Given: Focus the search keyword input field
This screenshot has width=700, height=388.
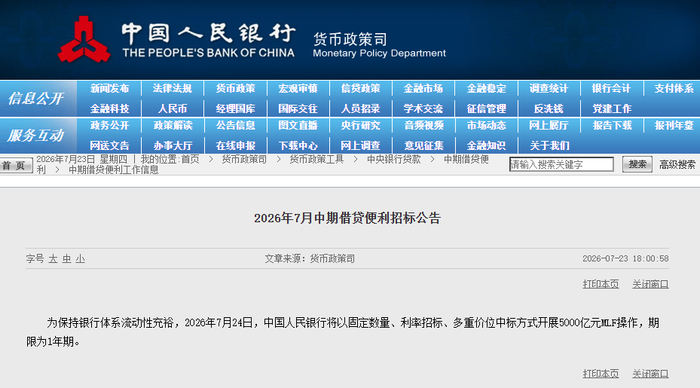Looking at the screenshot, I should pos(561,164).
